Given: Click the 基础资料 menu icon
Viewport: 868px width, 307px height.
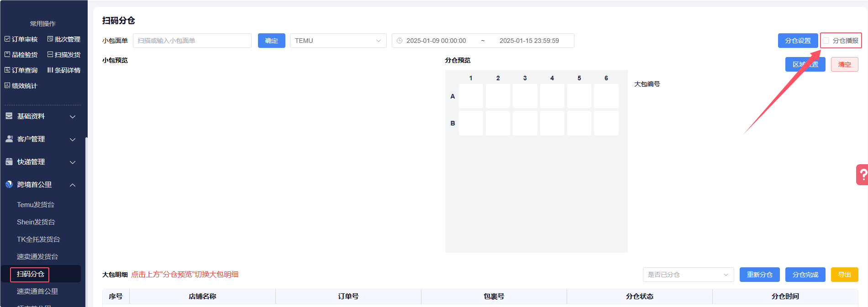Looking at the screenshot, I should point(9,116).
